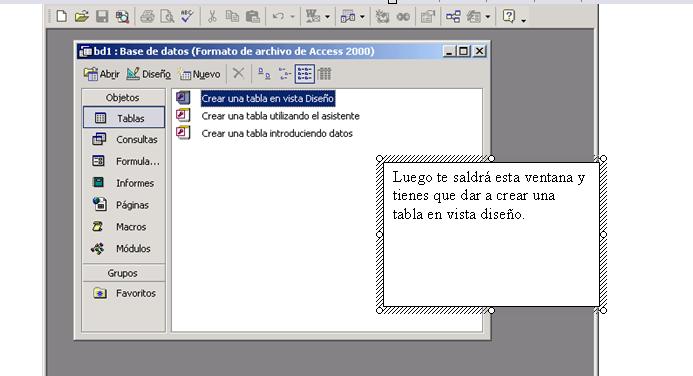Click the Diseño button

tap(148, 74)
